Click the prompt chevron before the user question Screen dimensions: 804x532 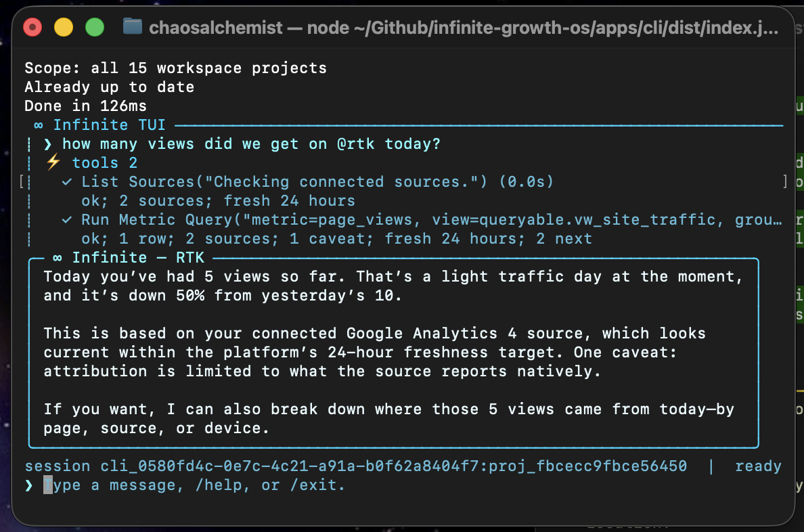point(47,144)
